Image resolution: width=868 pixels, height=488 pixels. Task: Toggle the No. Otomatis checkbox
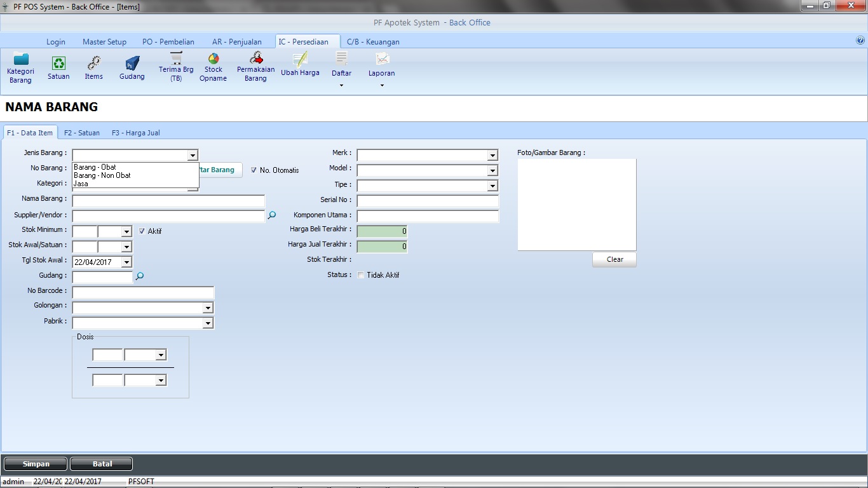coord(254,170)
